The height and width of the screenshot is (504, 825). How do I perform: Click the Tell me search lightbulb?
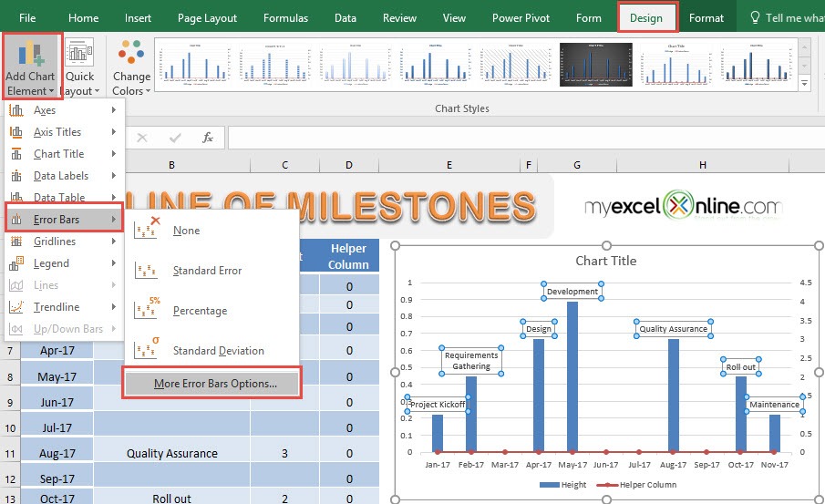coord(755,17)
